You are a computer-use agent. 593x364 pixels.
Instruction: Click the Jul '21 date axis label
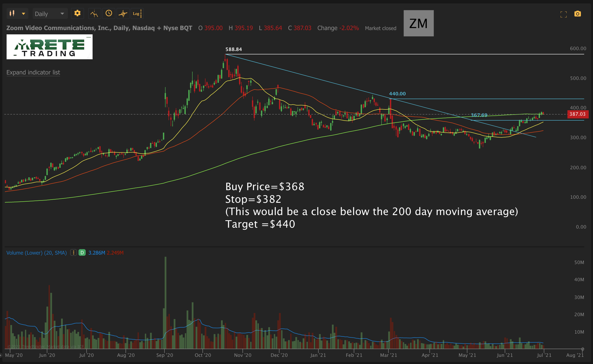click(544, 355)
